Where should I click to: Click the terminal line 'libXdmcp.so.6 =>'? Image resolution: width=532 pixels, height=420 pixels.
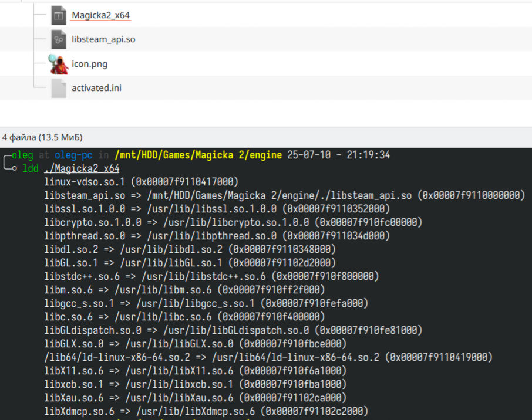pyautogui.click(x=206, y=411)
